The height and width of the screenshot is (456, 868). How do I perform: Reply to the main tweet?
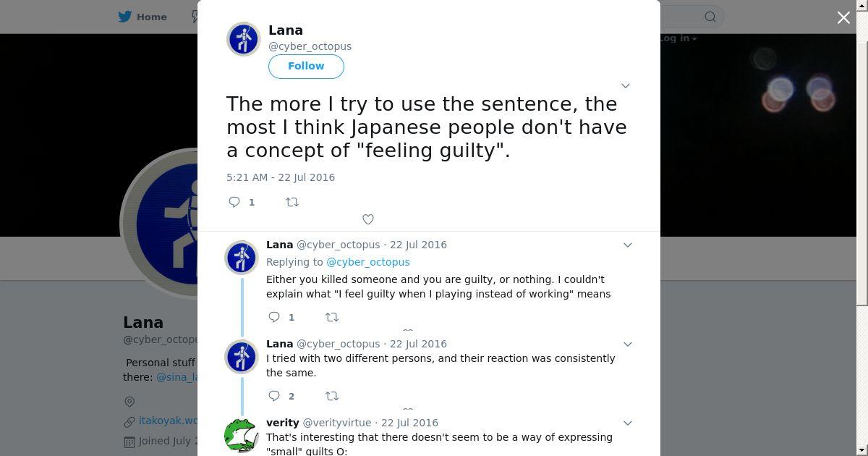234,202
